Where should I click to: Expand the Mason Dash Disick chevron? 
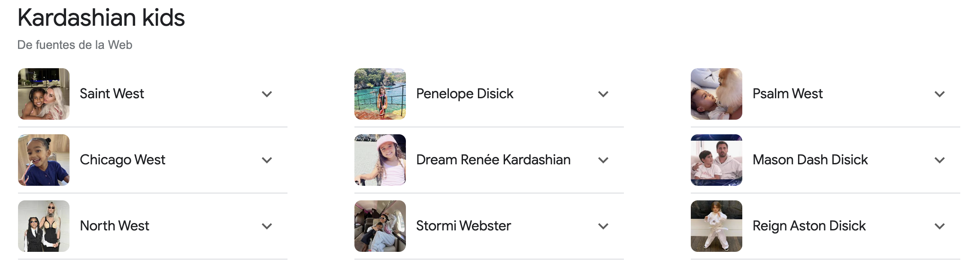coord(940,160)
